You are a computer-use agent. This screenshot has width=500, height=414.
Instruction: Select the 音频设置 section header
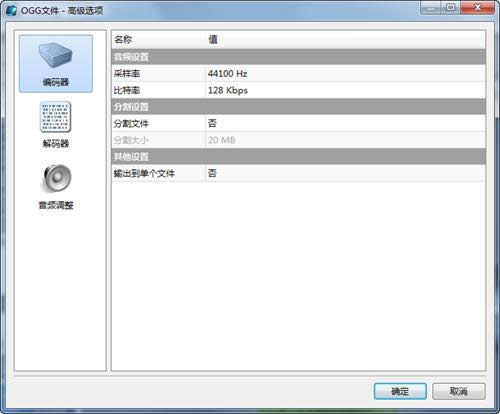(x=298, y=57)
